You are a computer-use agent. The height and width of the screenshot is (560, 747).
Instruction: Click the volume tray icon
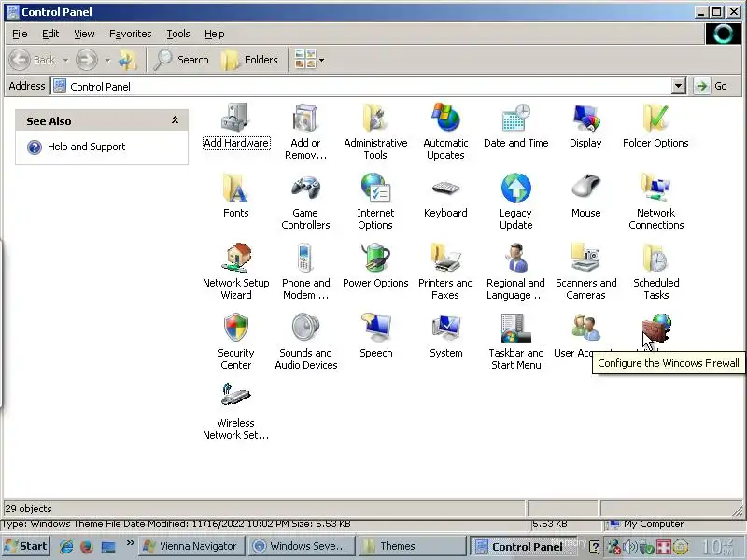coord(629,547)
